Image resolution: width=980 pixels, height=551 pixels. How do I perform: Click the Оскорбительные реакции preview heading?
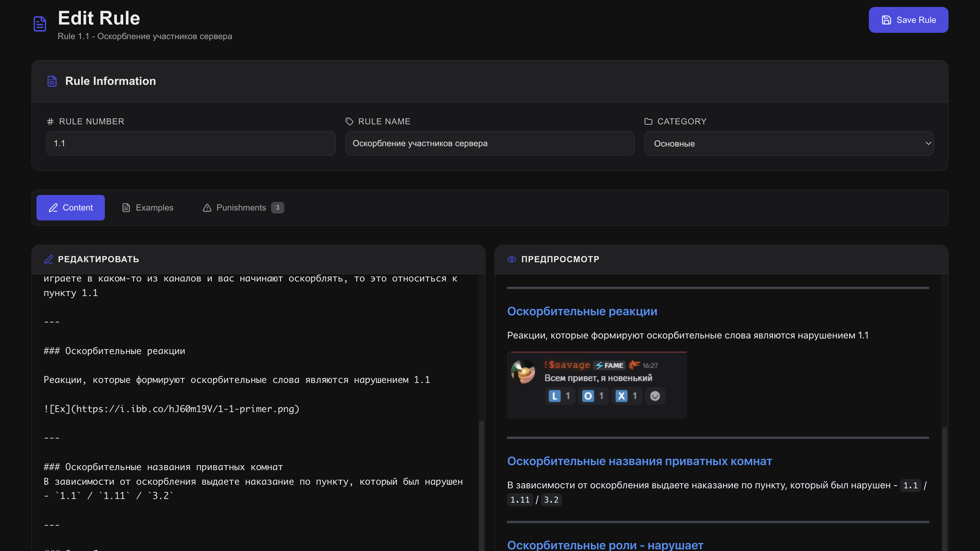pos(582,311)
